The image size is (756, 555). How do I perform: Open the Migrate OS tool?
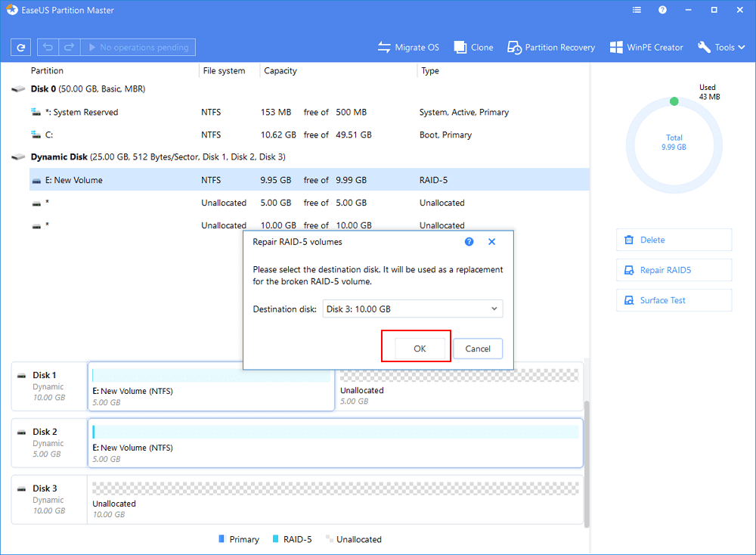coord(408,47)
